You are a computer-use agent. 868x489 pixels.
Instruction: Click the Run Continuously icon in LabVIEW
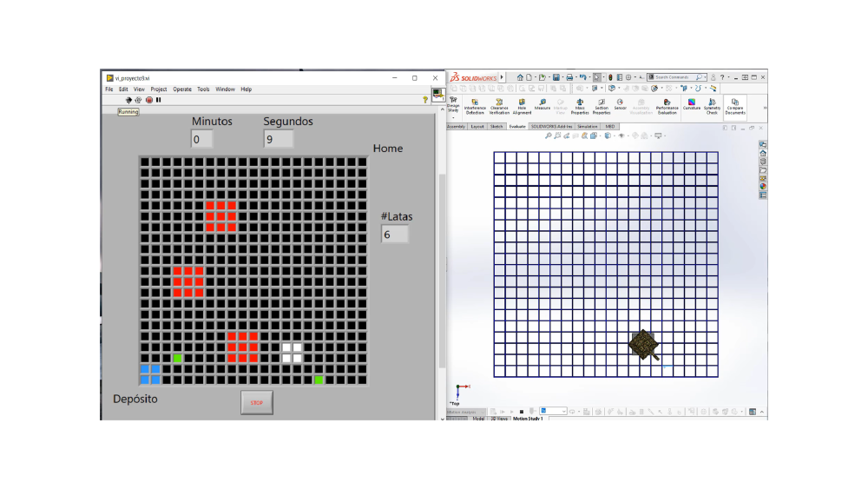pyautogui.click(x=138, y=100)
